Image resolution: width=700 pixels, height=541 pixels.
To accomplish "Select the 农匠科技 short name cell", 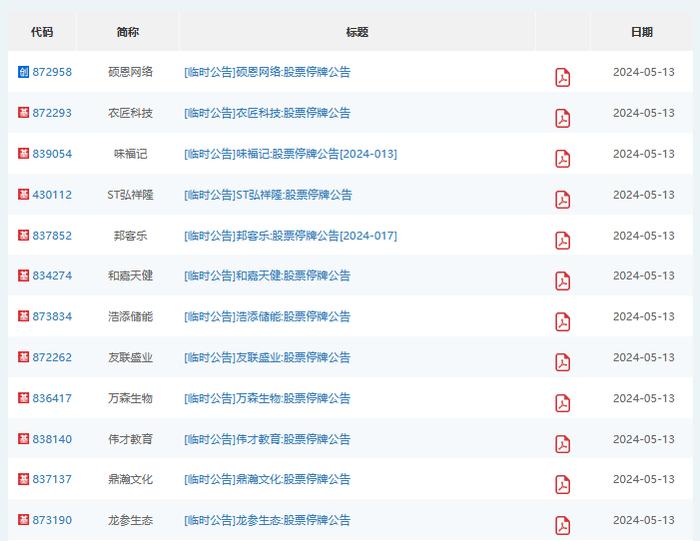I will pyautogui.click(x=130, y=113).
